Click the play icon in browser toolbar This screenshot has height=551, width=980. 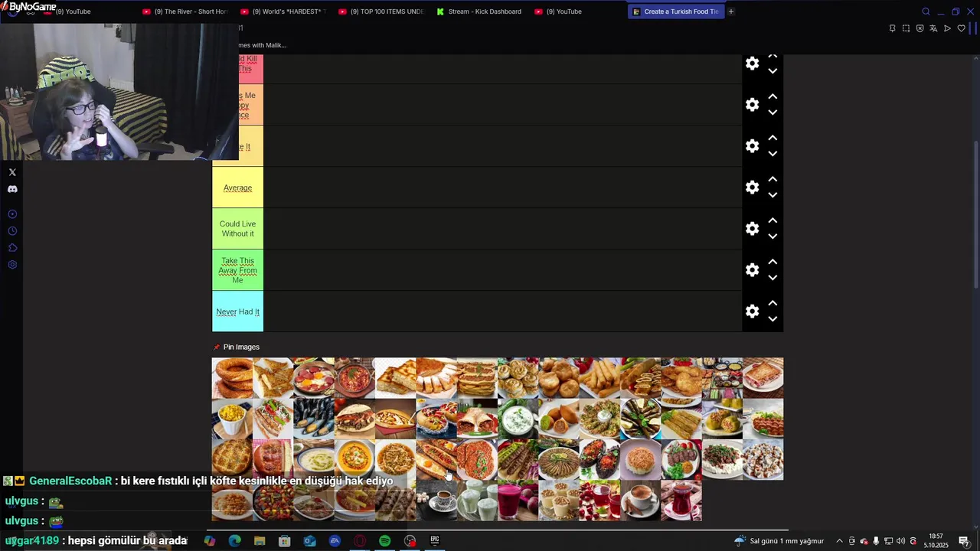point(947,28)
